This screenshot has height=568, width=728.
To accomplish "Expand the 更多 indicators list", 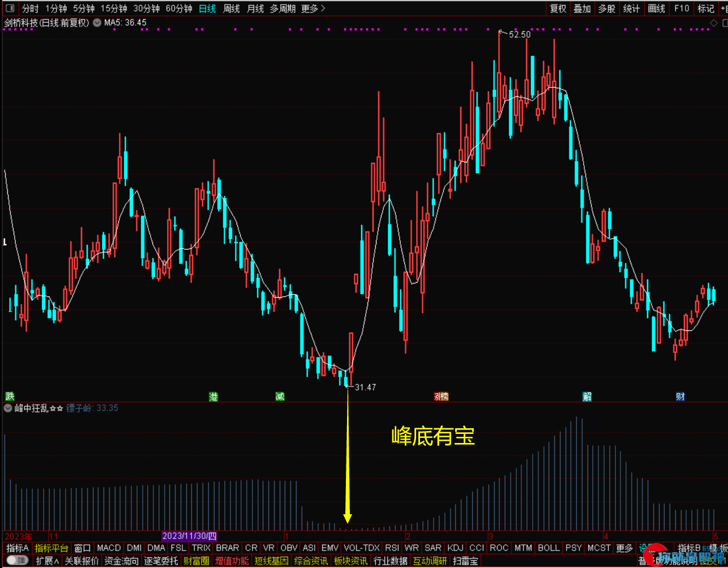I will pyautogui.click(x=625, y=548).
